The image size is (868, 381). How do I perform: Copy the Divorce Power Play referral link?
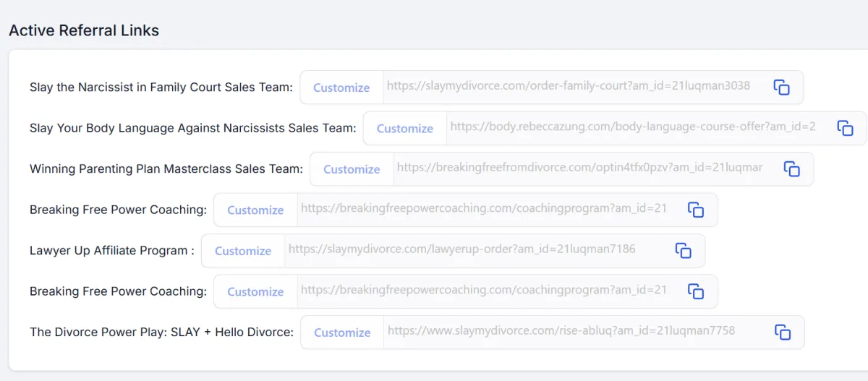click(783, 333)
